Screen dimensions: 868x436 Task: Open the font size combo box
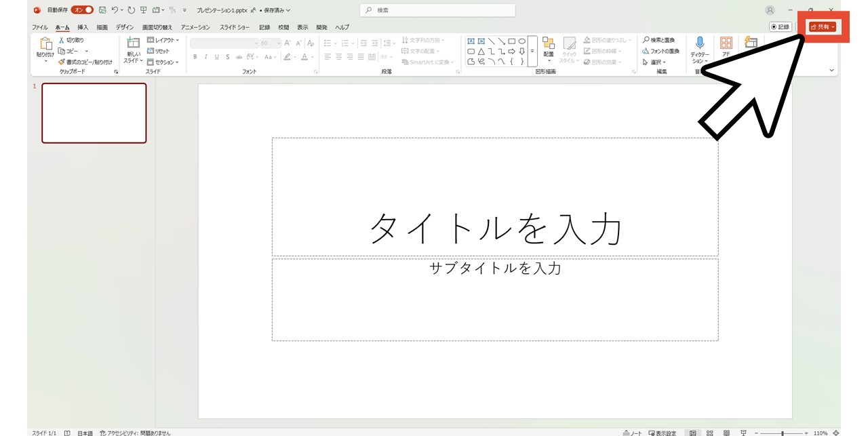tap(270, 43)
